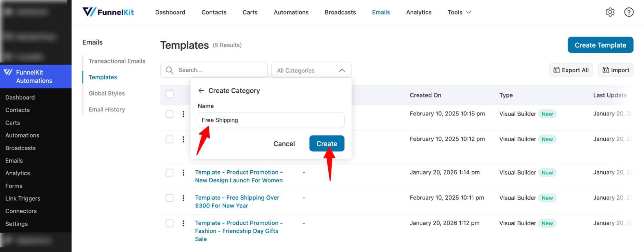644x252 pixels.
Task: Click the help question mark icon
Action: point(629,12)
